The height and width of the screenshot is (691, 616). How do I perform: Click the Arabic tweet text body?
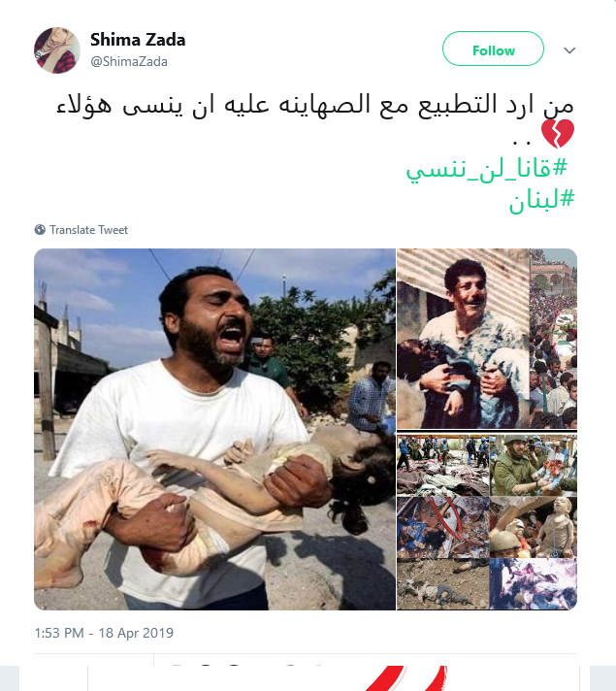[315, 106]
